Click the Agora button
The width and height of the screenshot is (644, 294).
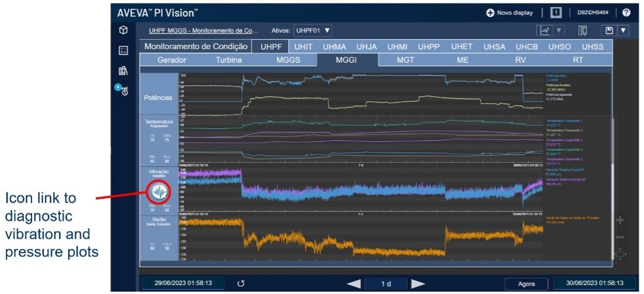tap(526, 284)
